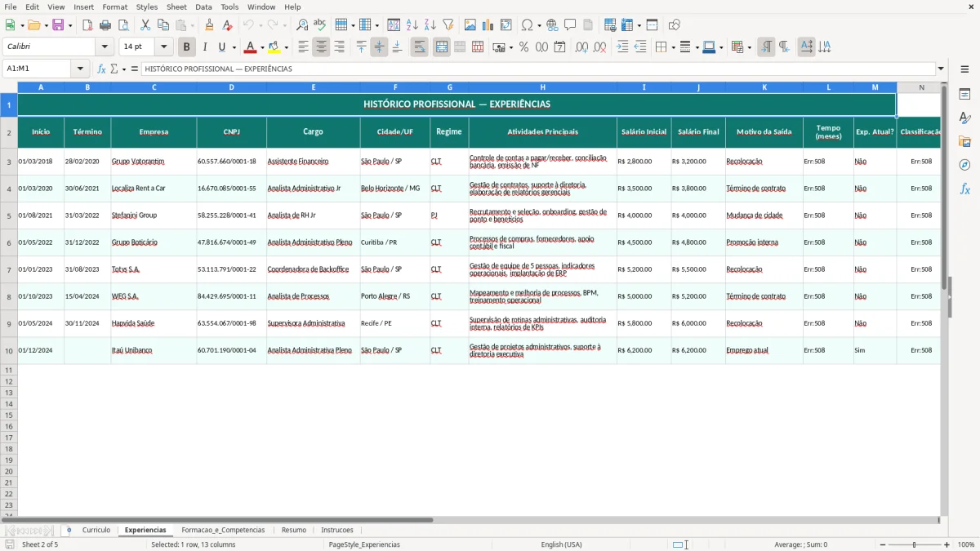The image size is (980, 551).
Task: Toggle Align Right
Action: click(339, 47)
